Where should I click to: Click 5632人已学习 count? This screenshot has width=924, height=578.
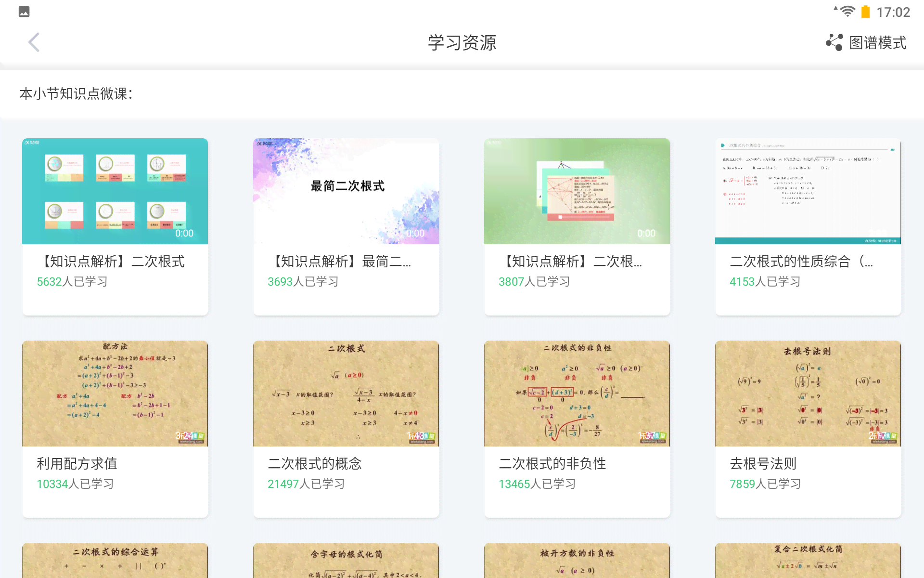click(72, 282)
